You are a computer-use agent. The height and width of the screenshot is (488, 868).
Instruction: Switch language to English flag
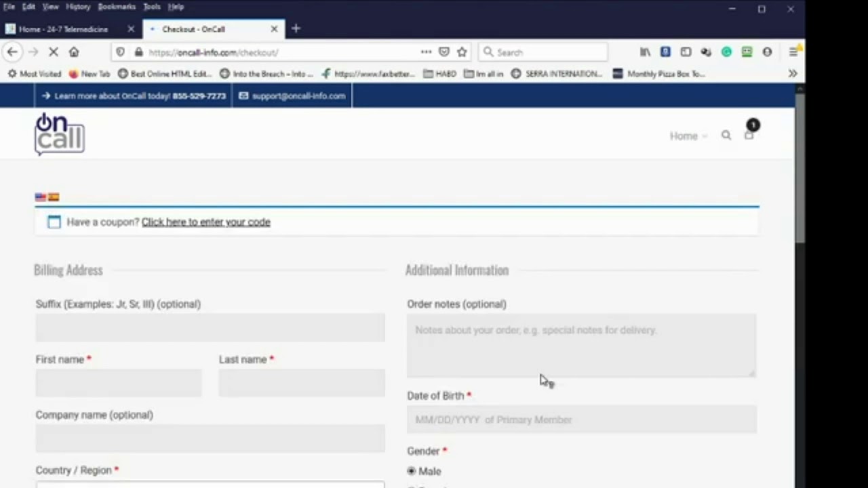[x=41, y=197]
